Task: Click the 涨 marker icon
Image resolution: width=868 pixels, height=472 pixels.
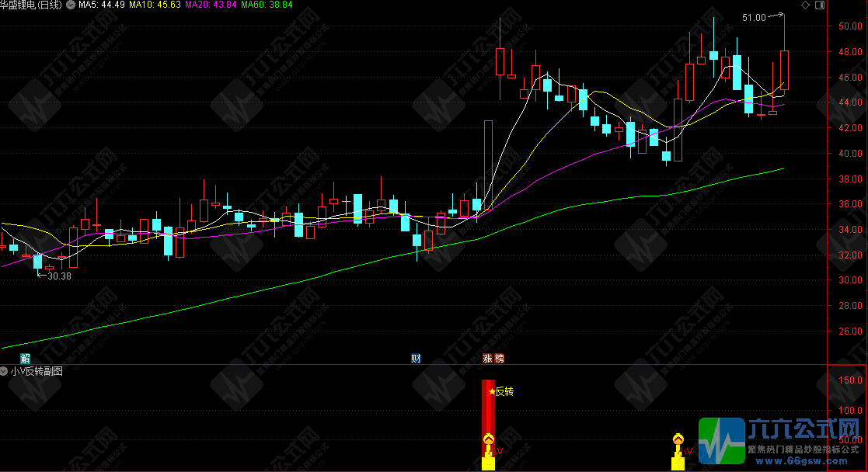Action: (x=487, y=359)
